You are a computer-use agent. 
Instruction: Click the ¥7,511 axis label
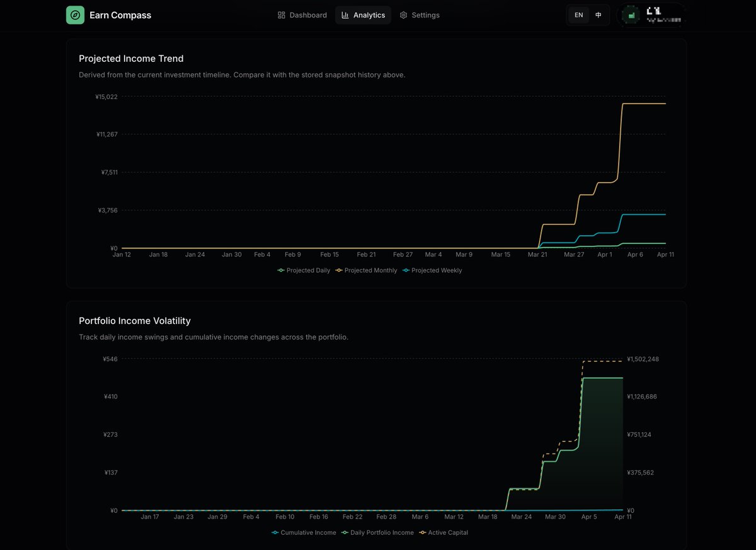click(x=109, y=172)
